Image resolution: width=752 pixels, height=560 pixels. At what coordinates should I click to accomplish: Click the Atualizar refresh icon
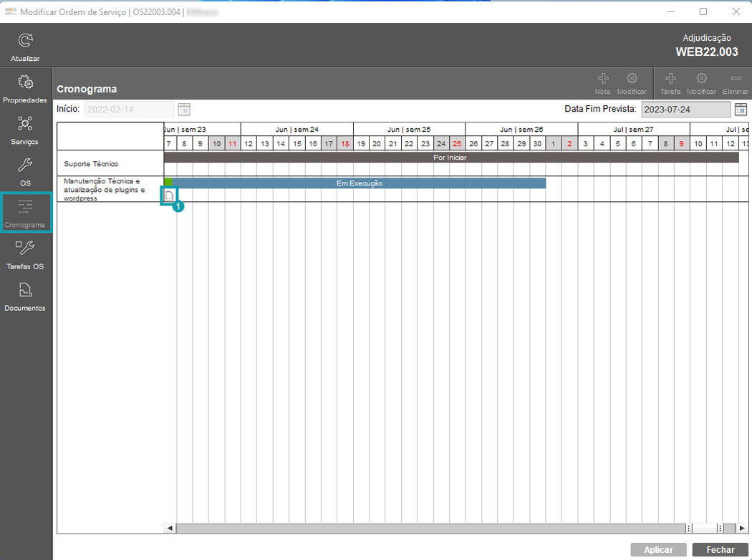pyautogui.click(x=25, y=42)
